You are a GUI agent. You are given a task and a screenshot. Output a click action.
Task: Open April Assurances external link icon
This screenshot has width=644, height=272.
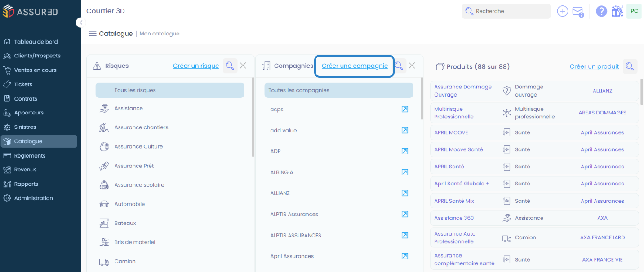coord(404,256)
